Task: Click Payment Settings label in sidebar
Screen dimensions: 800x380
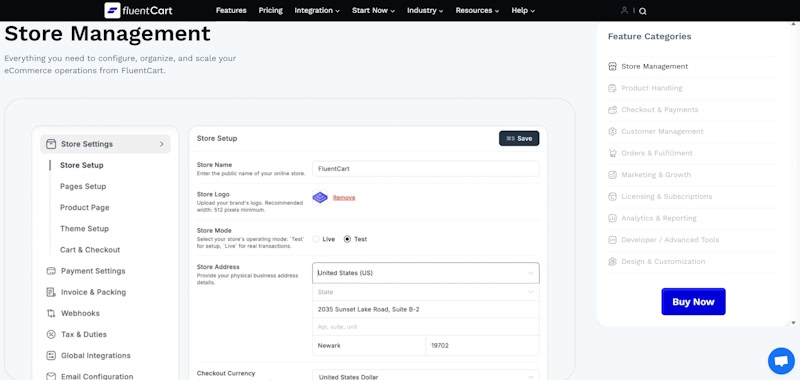Action: pyautogui.click(x=93, y=271)
